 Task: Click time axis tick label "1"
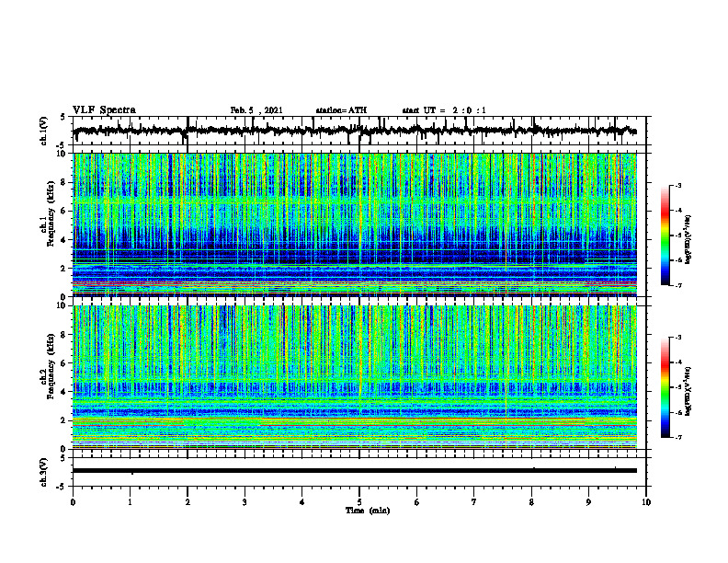pos(131,502)
